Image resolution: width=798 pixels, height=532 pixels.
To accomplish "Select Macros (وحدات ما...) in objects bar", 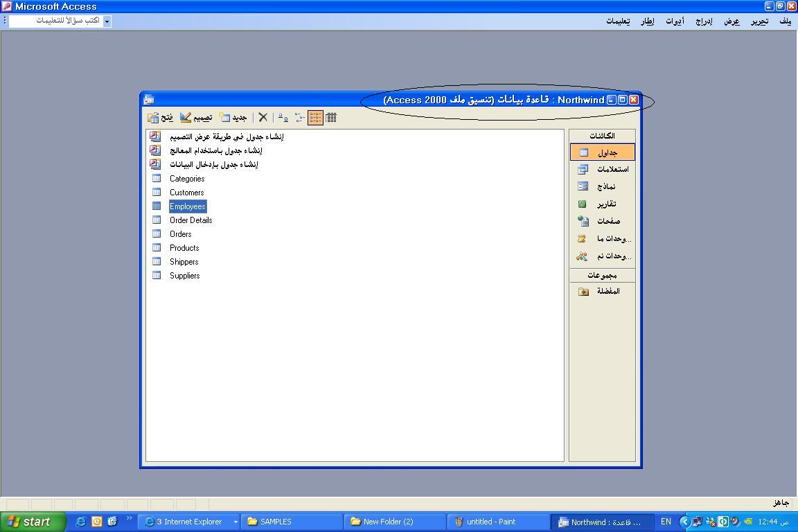I will tap(603, 238).
